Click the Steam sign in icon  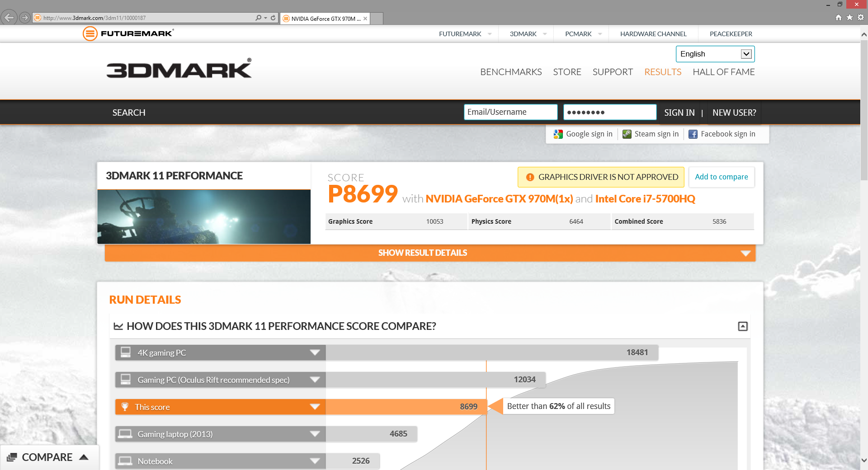click(627, 134)
